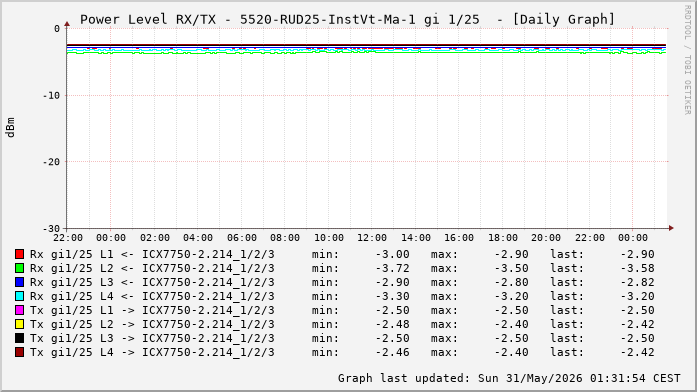Click the -10 y-axis tick label
The height and width of the screenshot is (392, 697).
click(x=51, y=96)
